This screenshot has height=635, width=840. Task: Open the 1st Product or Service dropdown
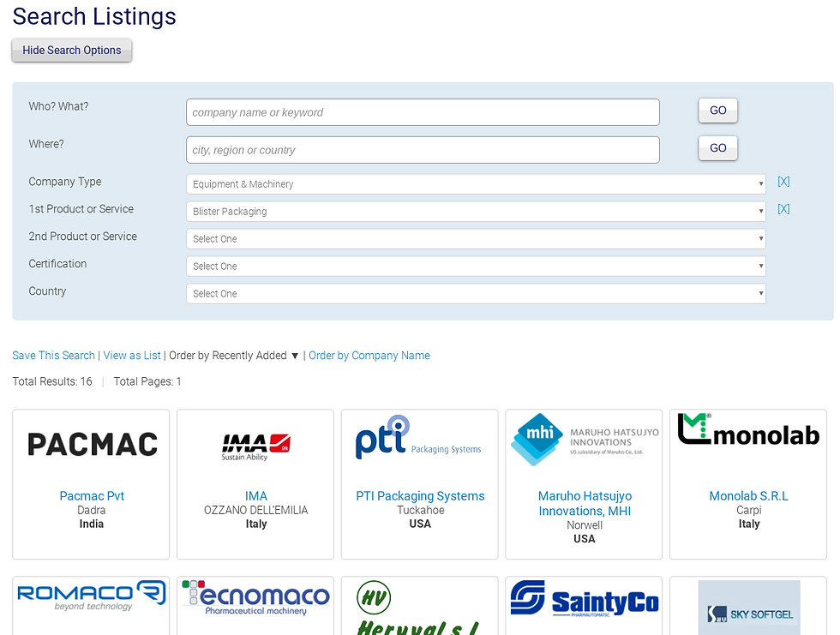point(476,212)
